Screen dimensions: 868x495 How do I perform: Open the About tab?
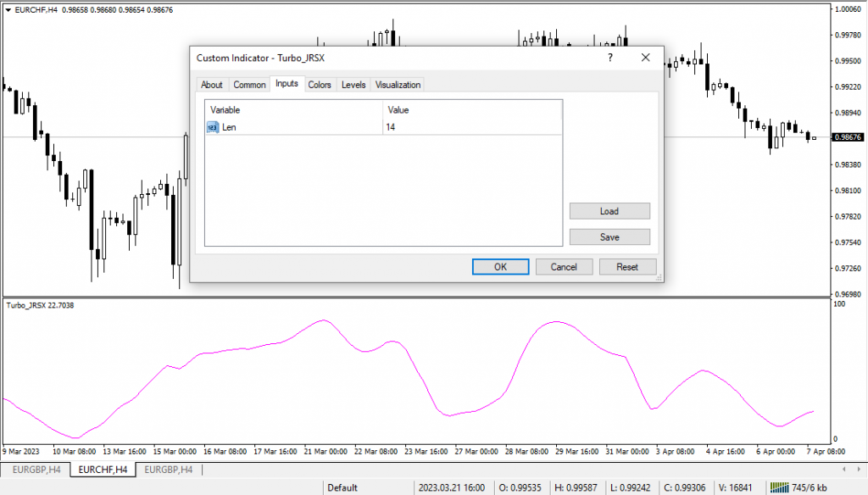tap(212, 85)
